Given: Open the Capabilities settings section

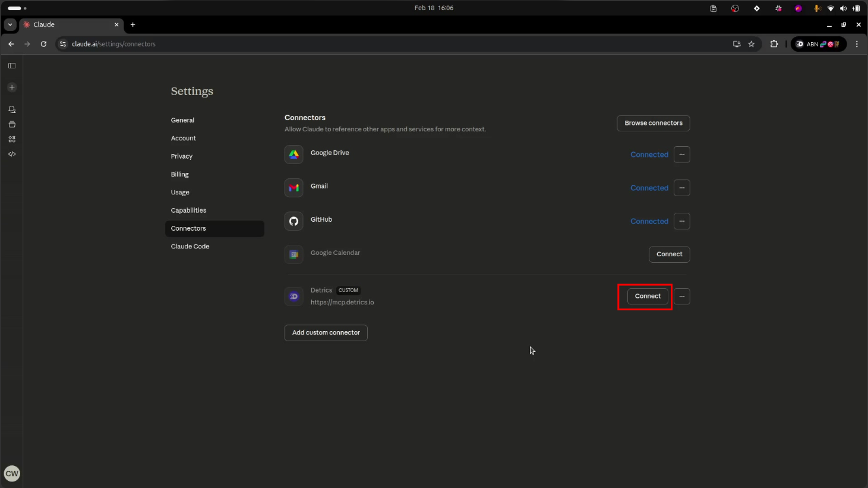Looking at the screenshot, I should coord(188,210).
